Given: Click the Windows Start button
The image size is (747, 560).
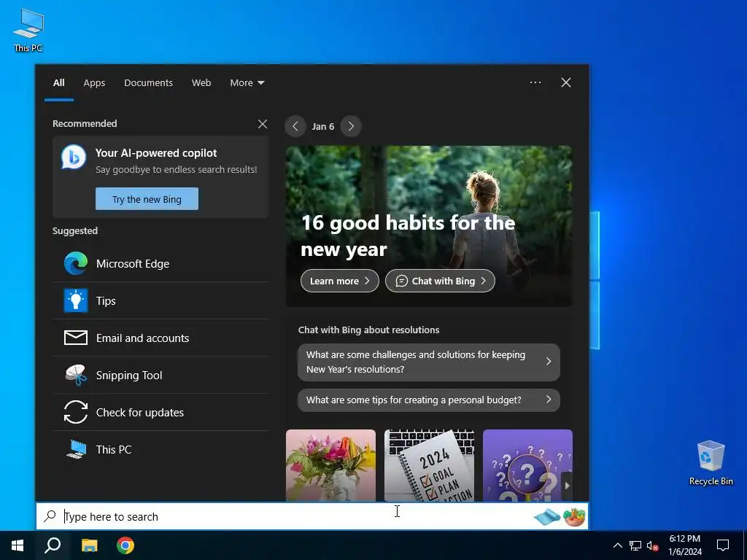Looking at the screenshot, I should click(x=18, y=545).
